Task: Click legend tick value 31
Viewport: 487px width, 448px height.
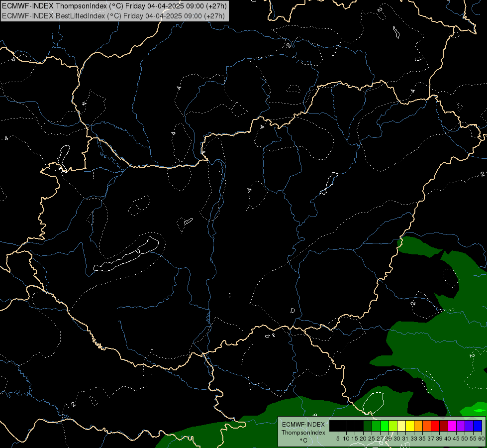Action: (405, 439)
